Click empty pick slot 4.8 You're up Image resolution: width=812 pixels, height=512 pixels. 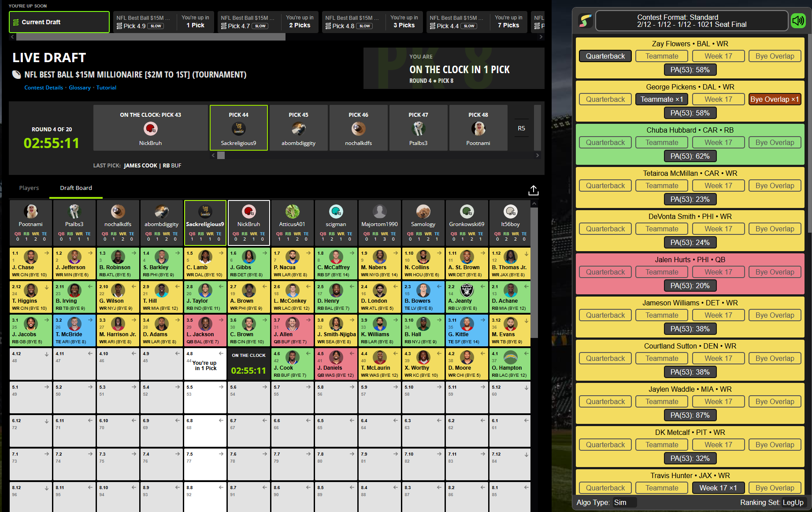(205, 364)
